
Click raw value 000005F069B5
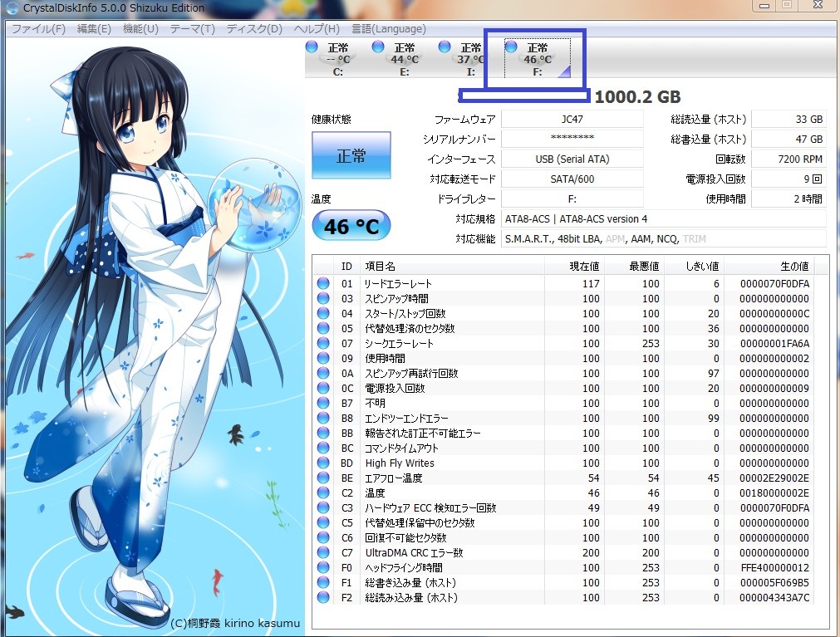tap(774, 583)
